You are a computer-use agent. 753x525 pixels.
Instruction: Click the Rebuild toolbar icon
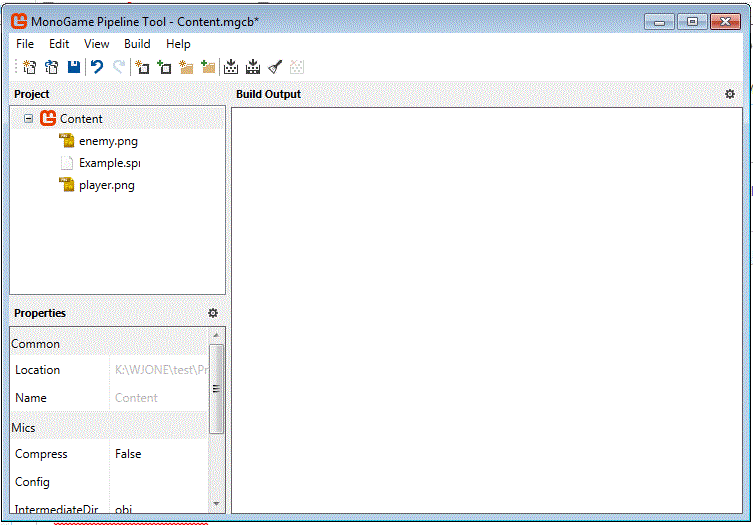click(x=253, y=67)
